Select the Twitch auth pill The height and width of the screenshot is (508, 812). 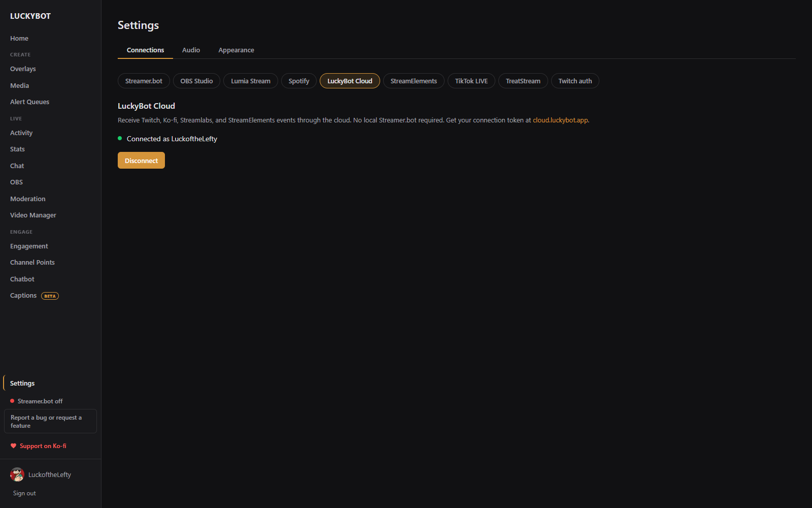575,81
